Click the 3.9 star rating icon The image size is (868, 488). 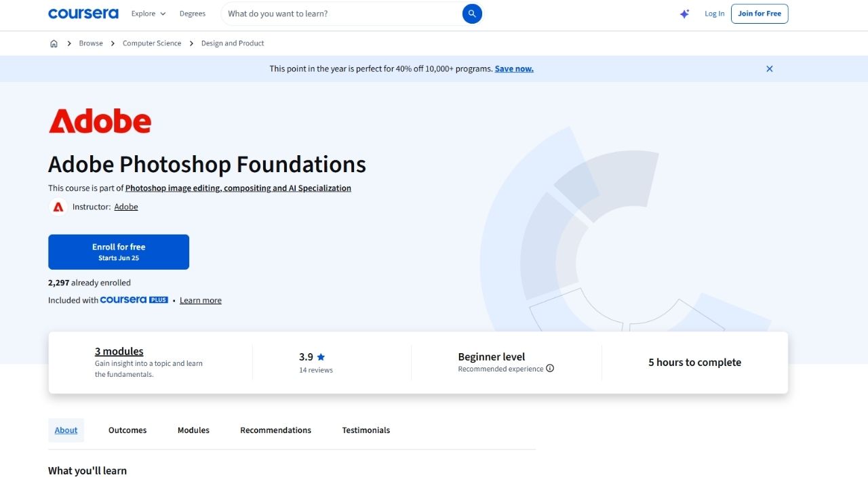click(321, 357)
